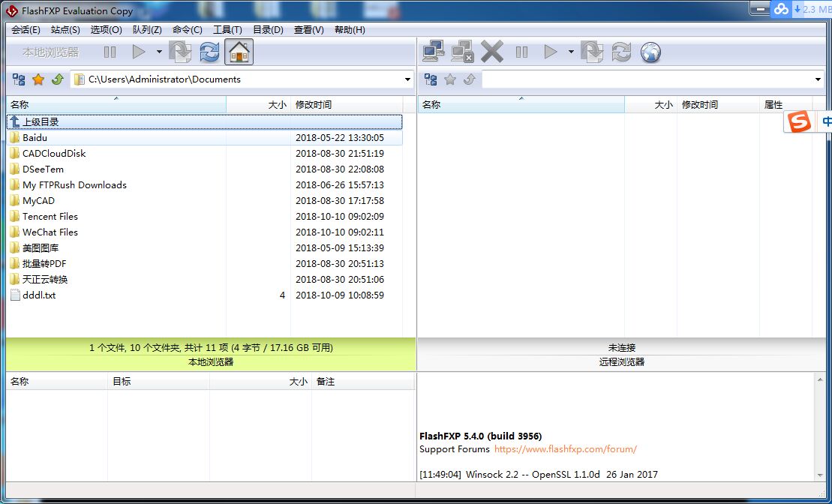Image resolution: width=832 pixels, height=504 pixels.
Task: Click the cloud icon in the title bar
Action: coord(781,9)
